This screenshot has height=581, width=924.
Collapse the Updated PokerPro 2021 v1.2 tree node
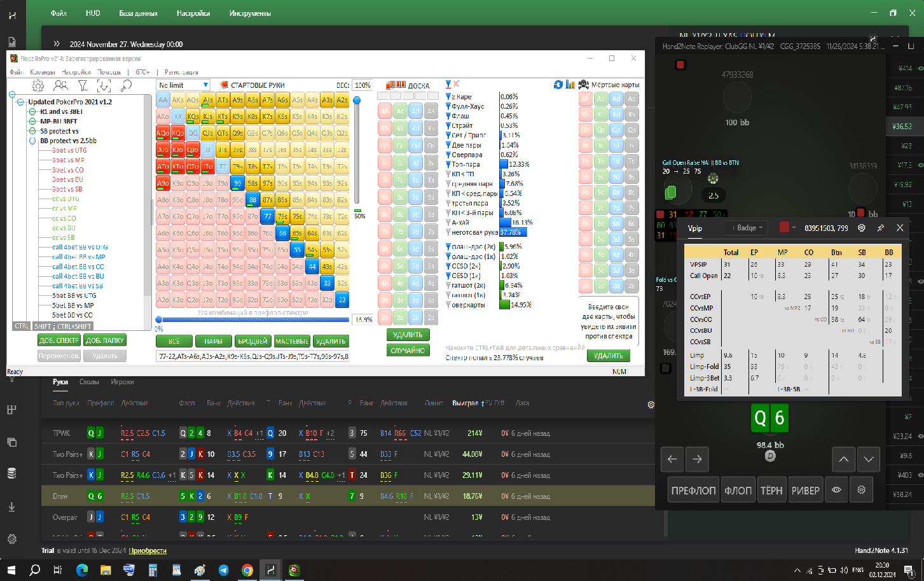coord(21,102)
